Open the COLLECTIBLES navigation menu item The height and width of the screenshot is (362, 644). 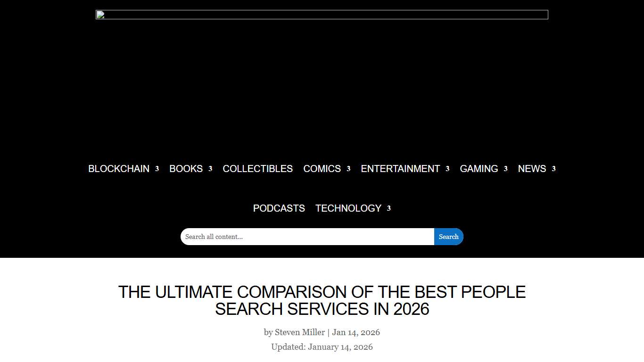[257, 169]
